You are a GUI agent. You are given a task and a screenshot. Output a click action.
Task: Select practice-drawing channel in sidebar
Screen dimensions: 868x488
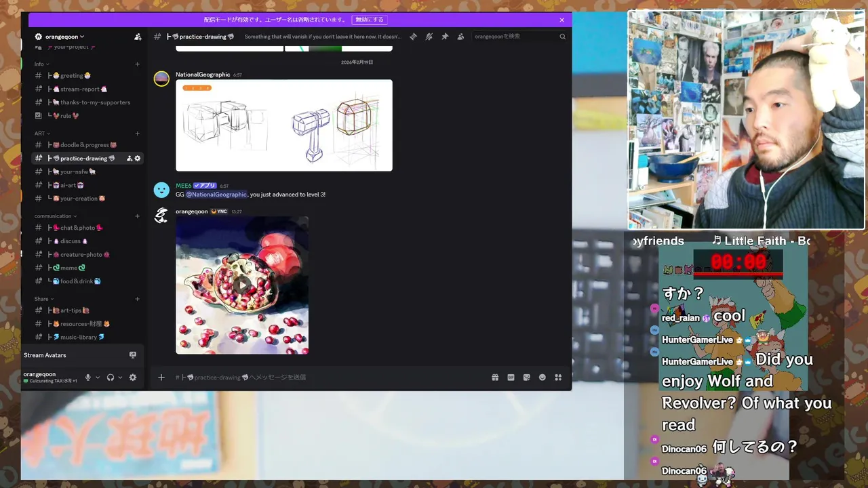87,158
